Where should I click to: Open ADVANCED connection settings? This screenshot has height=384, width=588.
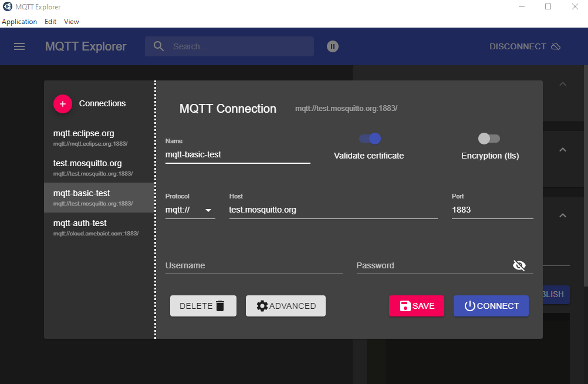(286, 306)
